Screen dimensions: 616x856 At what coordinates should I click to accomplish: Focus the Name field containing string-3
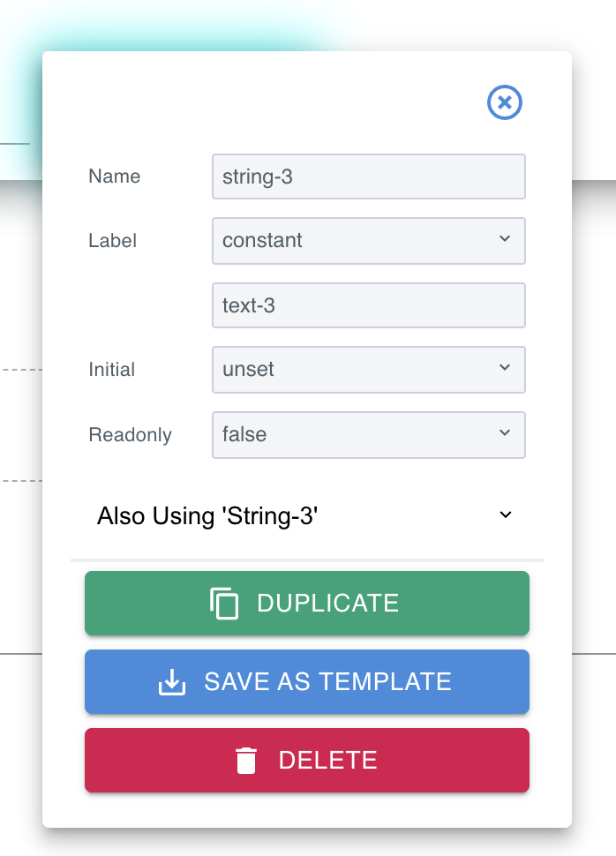pos(368,176)
